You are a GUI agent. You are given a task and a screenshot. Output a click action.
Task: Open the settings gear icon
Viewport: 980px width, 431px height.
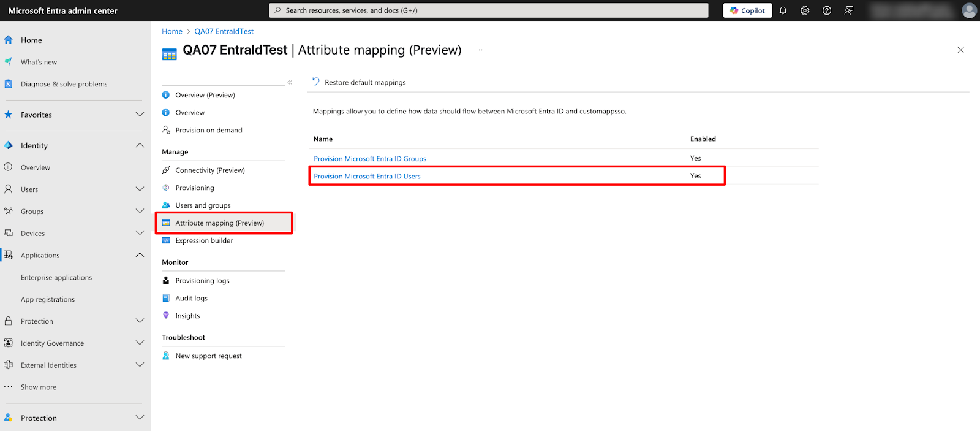click(x=805, y=10)
